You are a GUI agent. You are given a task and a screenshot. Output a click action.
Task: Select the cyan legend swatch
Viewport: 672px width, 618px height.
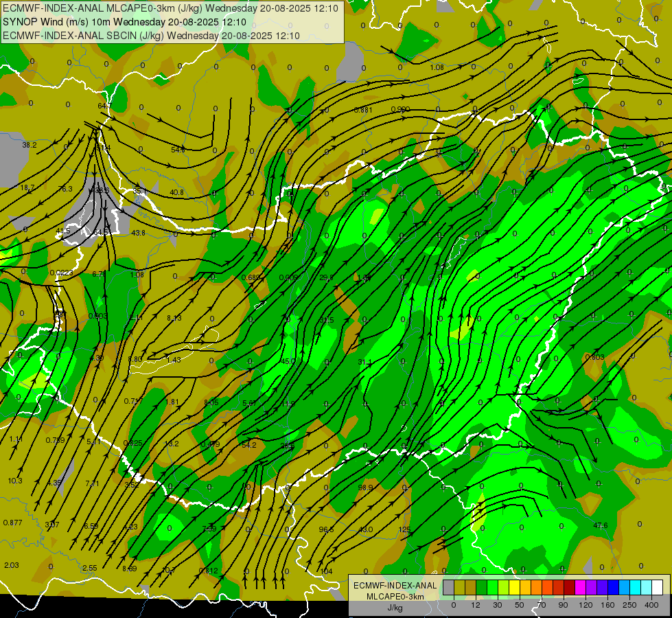[x=636, y=587]
